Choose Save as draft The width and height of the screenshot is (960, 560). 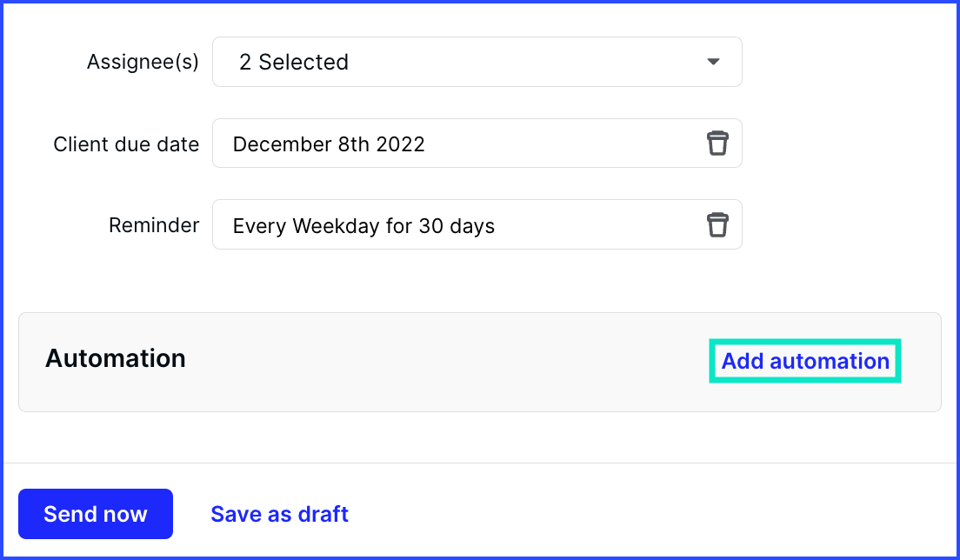[280, 514]
